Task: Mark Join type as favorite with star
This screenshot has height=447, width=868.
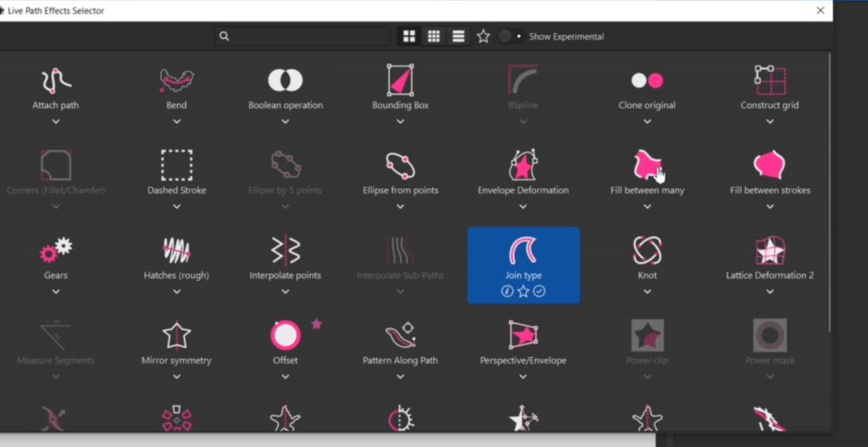Action: [x=523, y=292]
